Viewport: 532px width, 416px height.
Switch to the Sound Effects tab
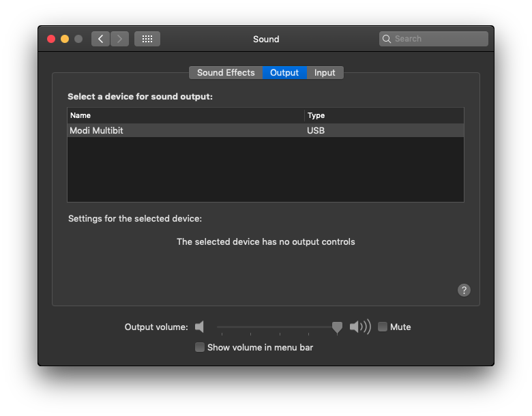coord(226,72)
